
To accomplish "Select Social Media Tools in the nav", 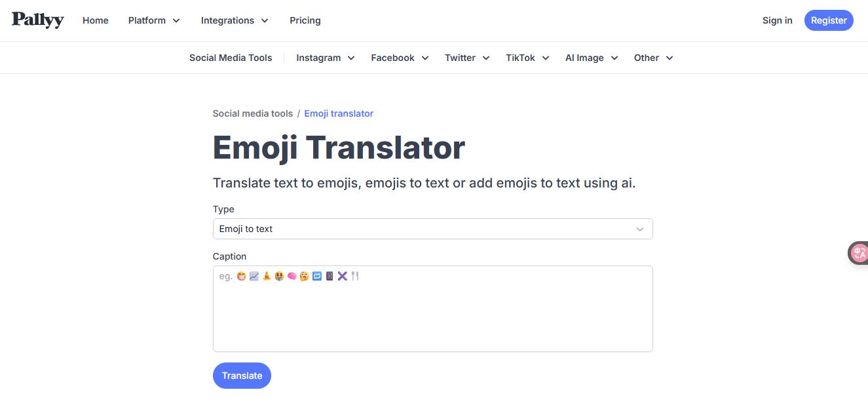I will coord(231,58).
